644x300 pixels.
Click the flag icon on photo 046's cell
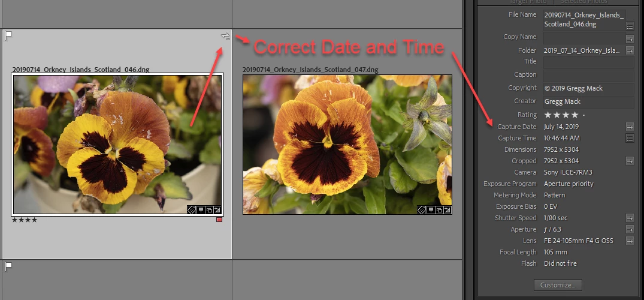pos(8,36)
